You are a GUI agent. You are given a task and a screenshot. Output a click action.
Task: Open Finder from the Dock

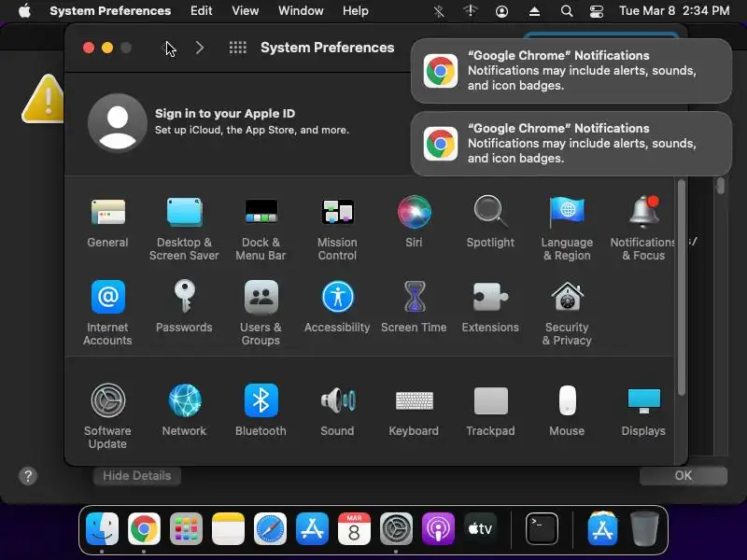[102, 528]
